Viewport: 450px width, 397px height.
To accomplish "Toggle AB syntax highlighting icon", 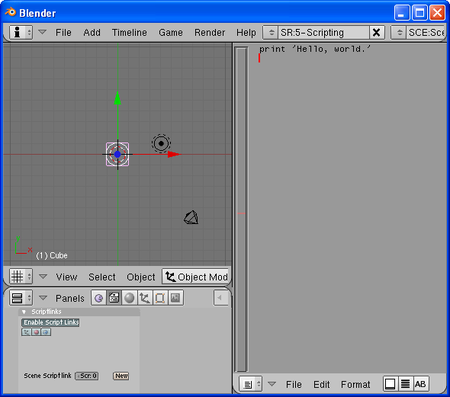I will coord(420,384).
